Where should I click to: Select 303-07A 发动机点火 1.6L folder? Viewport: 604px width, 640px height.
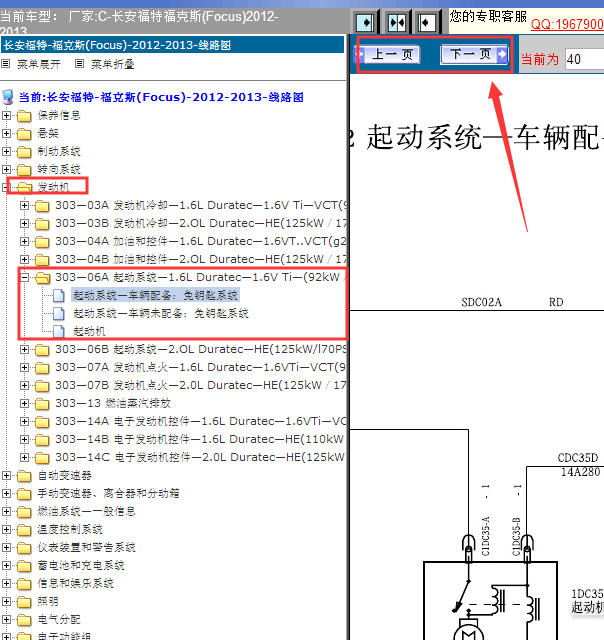(200, 367)
